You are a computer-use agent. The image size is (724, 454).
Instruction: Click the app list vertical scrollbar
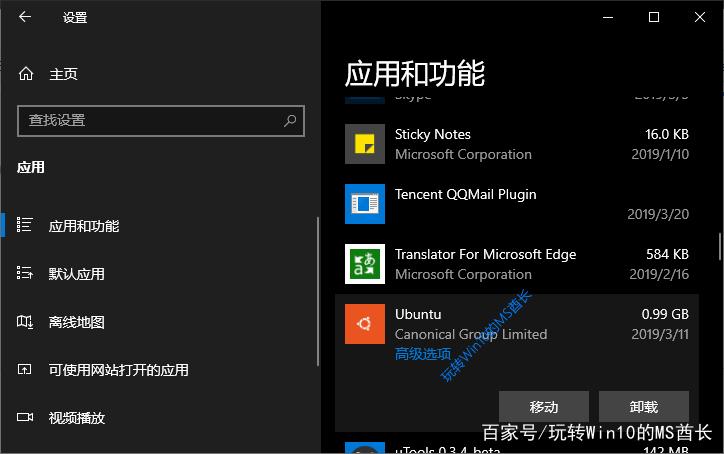(x=719, y=247)
